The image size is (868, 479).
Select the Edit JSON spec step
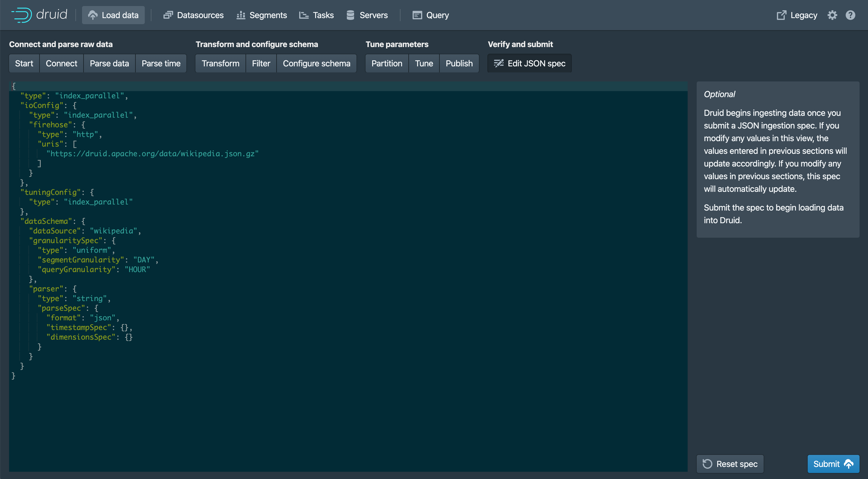click(x=529, y=63)
